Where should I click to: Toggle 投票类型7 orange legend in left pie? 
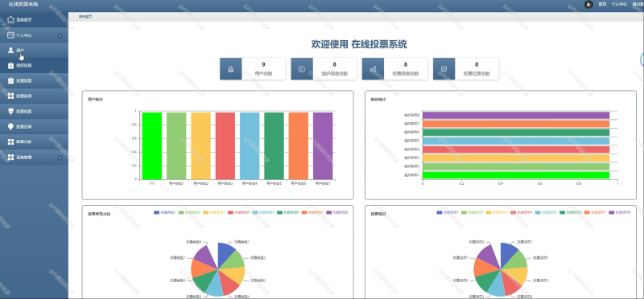312,212
